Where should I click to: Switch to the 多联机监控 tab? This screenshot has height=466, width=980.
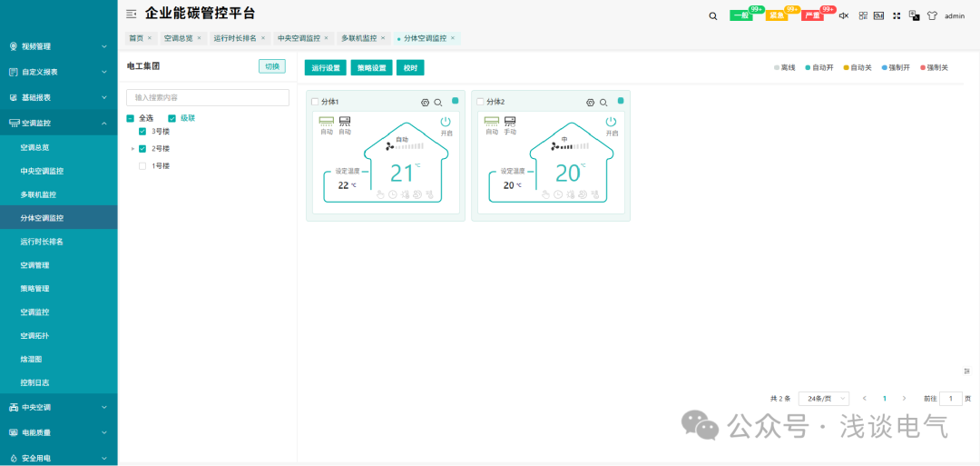point(358,38)
